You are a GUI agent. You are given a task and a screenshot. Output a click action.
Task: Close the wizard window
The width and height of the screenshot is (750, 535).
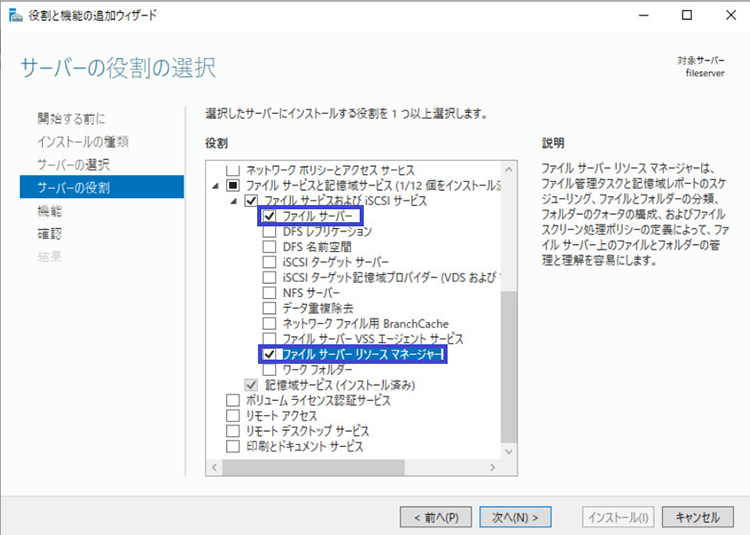tap(730, 15)
